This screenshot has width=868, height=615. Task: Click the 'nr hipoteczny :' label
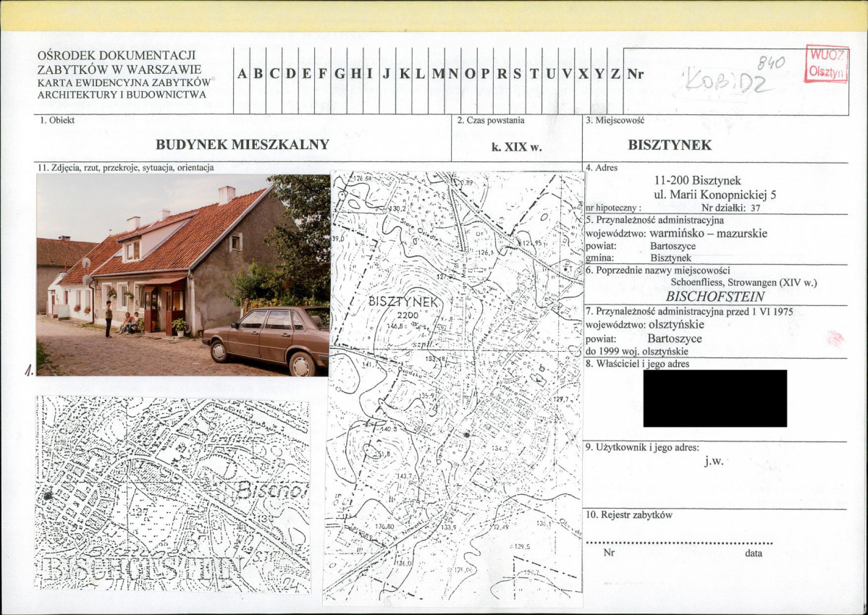(613, 208)
